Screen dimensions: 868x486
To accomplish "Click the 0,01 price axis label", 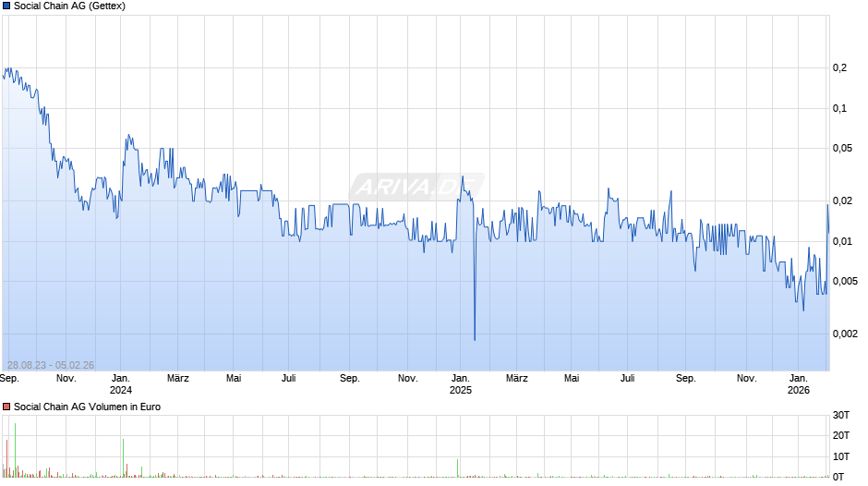I will click(842, 241).
